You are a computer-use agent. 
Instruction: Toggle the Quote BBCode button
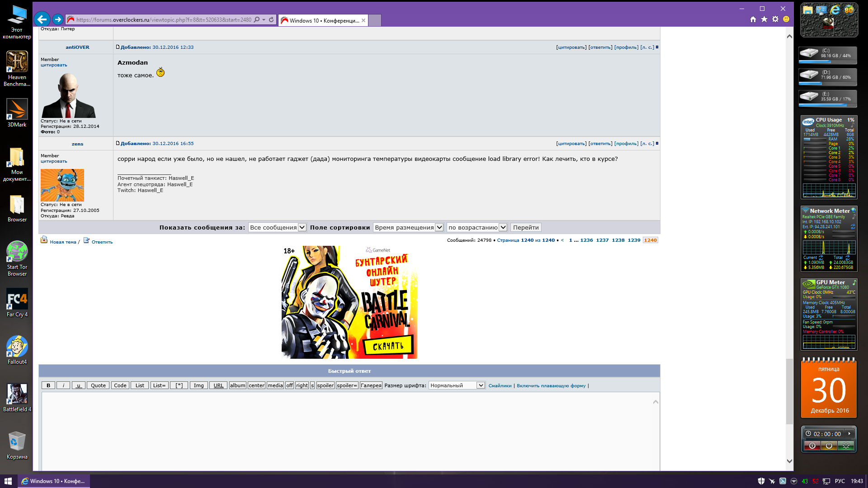pos(98,385)
